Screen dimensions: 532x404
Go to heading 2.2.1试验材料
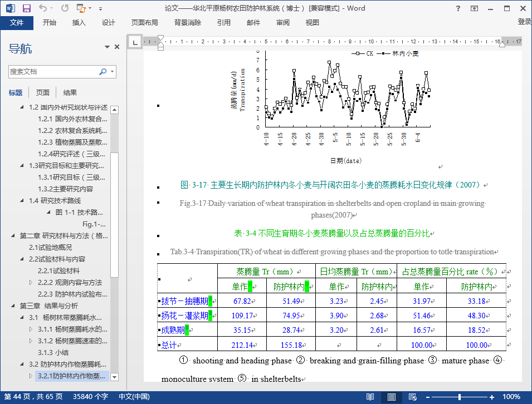pyautogui.click(x=58, y=271)
